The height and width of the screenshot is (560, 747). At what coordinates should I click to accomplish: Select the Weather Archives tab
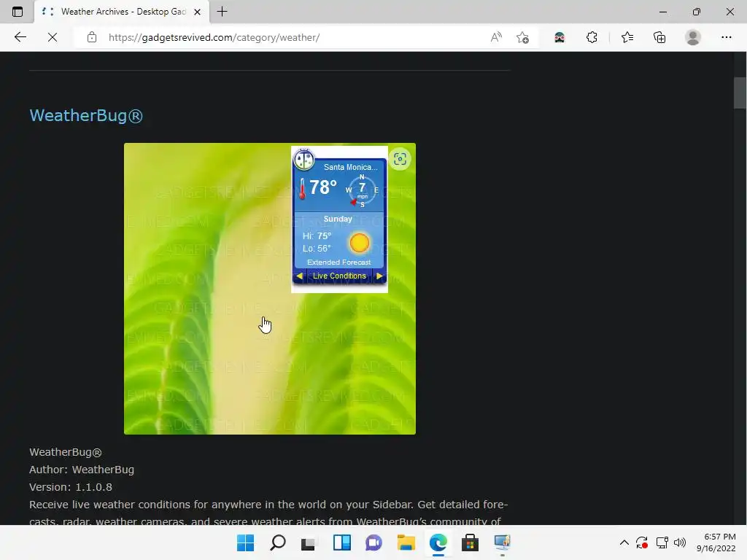tap(122, 12)
